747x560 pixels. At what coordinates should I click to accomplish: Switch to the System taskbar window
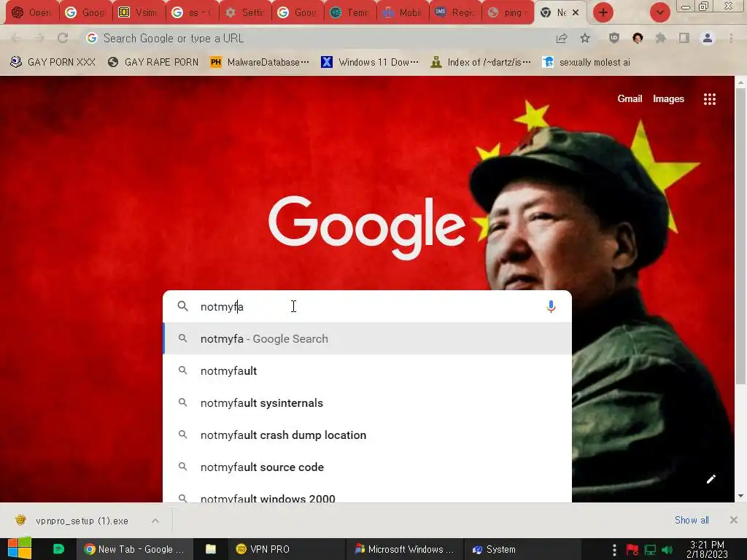pyautogui.click(x=522, y=549)
